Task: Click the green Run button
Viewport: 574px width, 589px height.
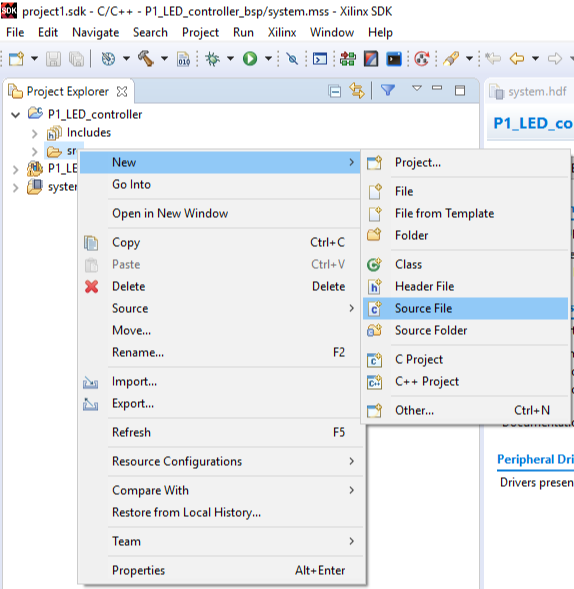Action: click(250, 59)
